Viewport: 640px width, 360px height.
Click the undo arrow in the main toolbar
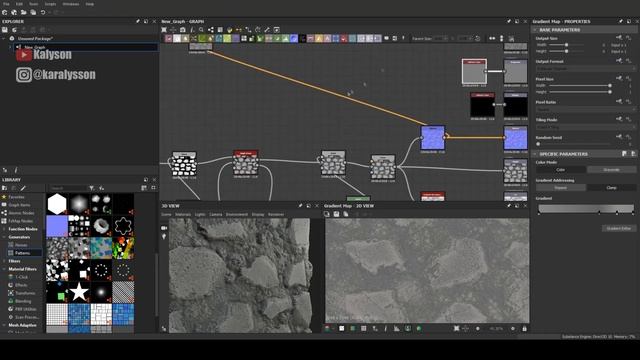[43, 13]
